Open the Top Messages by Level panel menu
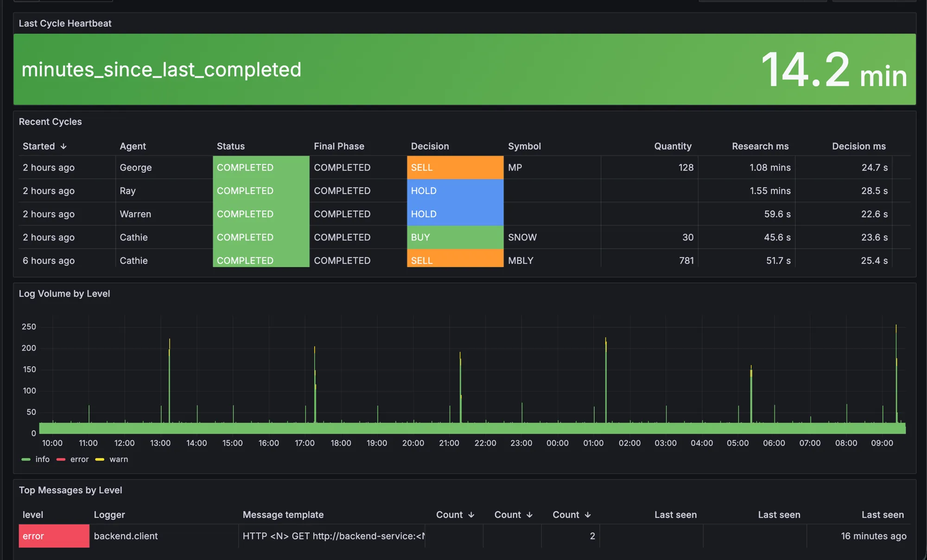This screenshot has height=560, width=927. (70, 490)
